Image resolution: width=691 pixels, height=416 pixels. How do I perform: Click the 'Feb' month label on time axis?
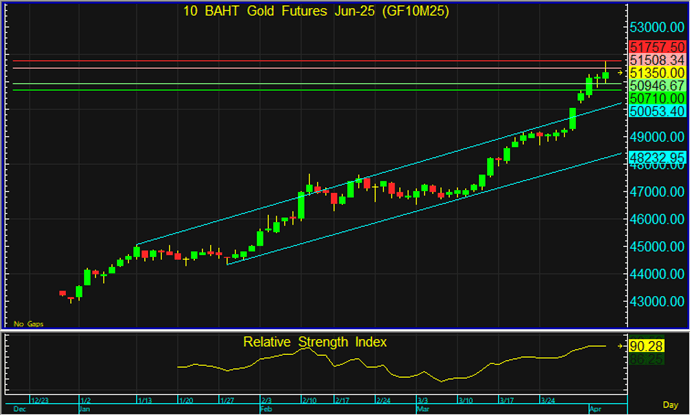266,409
